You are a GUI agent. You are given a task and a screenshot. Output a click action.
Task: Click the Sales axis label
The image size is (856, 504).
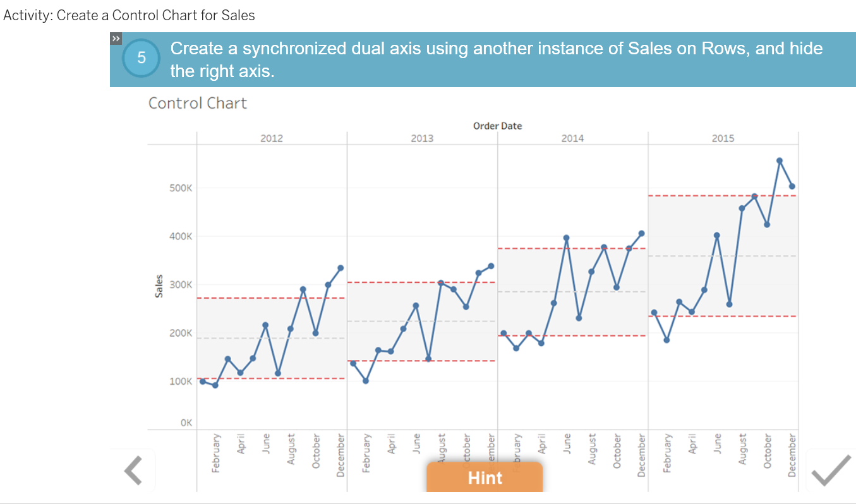tap(159, 285)
